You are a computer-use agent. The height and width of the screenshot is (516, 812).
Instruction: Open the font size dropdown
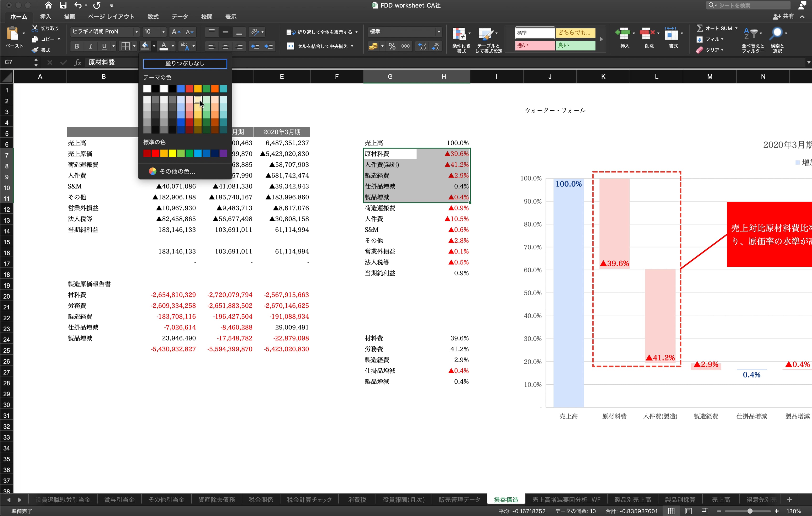point(163,32)
